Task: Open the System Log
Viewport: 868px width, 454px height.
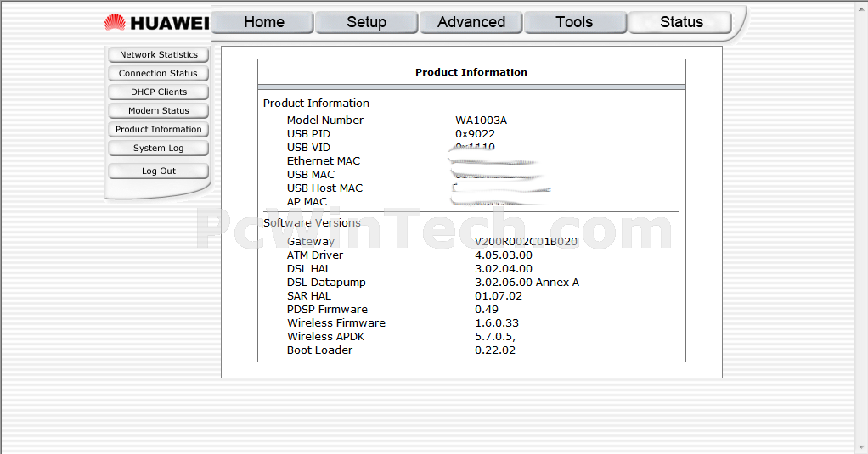Action: click(x=158, y=149)
